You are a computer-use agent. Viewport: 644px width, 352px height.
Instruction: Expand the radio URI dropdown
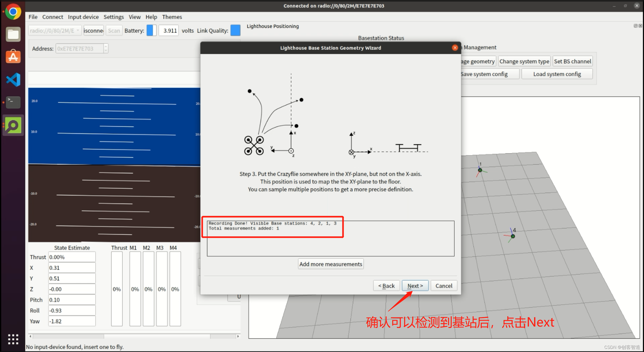78,31
